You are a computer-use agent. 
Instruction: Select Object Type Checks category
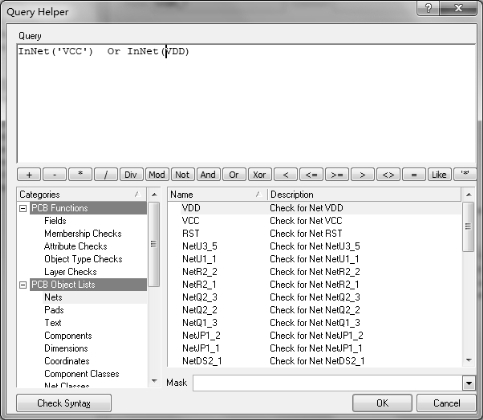click(x=83, y=259)
